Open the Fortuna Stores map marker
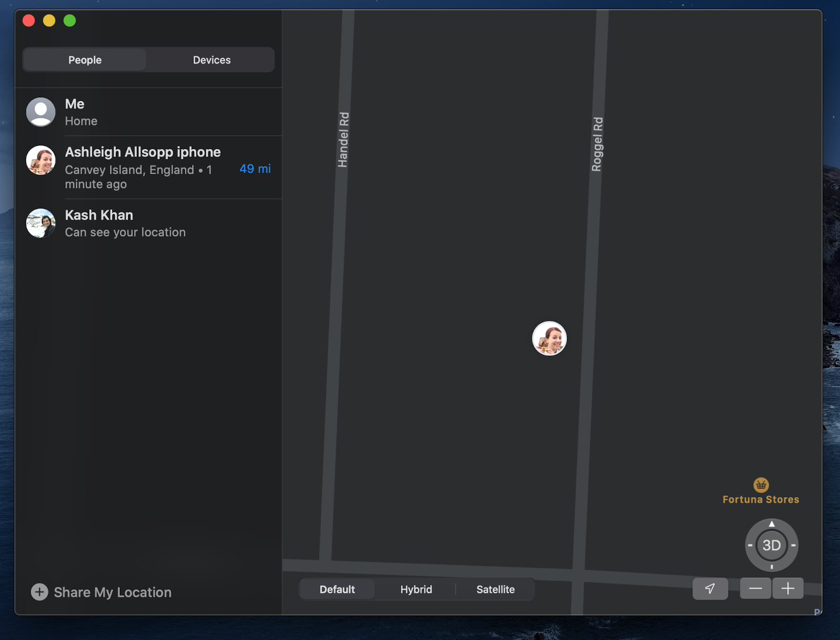The width and height of the screenshot is (840, 640). click(761, 484)
